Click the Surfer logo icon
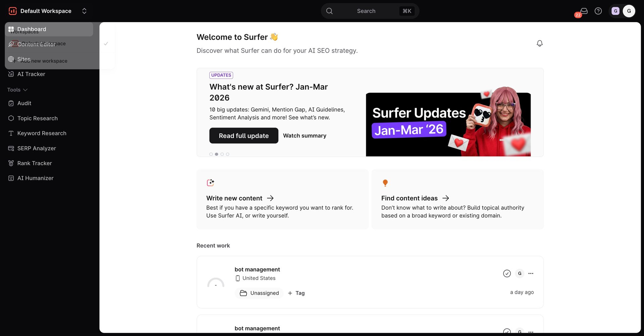Viewport: 644px width, 336px height. pos(13,11)
